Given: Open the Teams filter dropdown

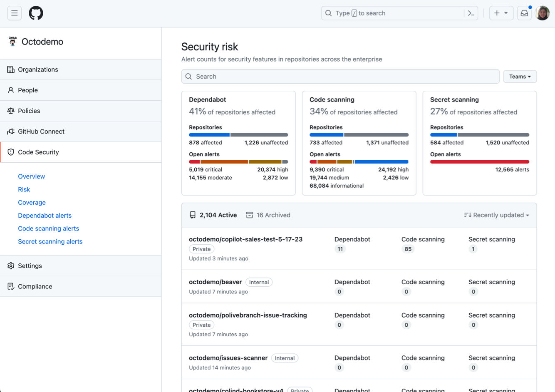Looking at the screenshot, I should point(520,77).
